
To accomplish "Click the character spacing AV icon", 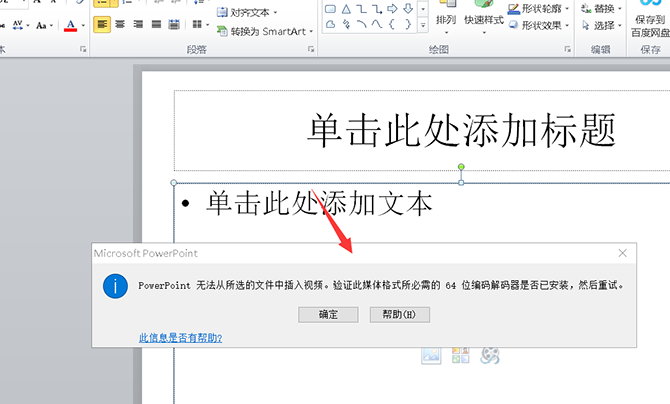I will [x=18, y=25].
